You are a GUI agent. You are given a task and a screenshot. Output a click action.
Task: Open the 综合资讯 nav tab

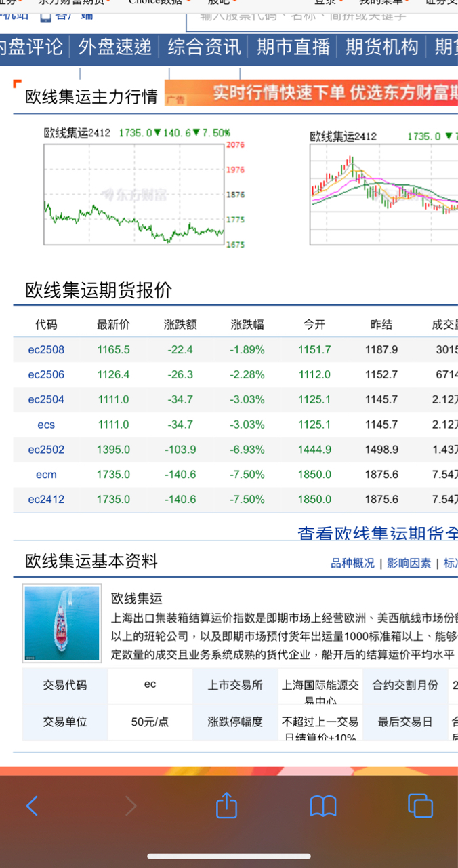pyautogui.click(x=205, y=47)
